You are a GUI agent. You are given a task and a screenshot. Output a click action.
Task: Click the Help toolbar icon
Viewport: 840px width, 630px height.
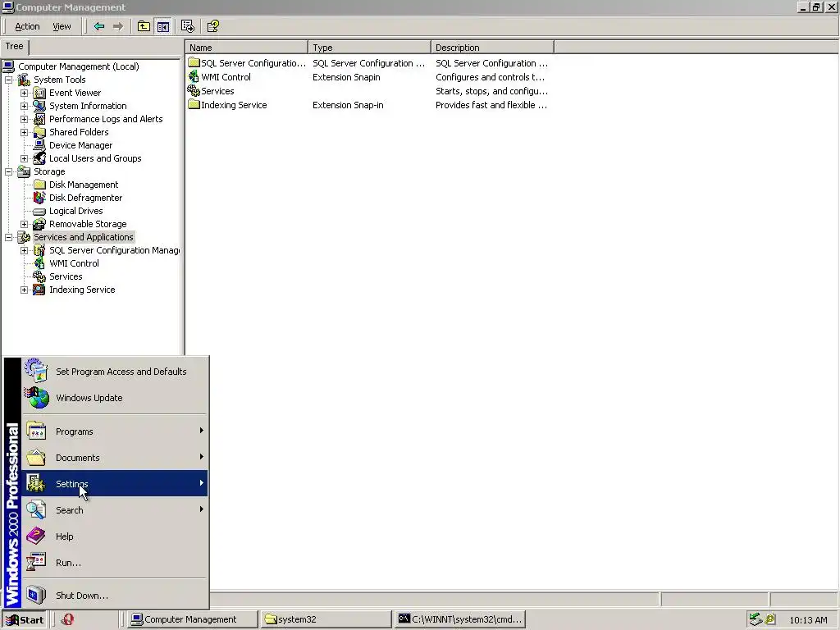213,26
